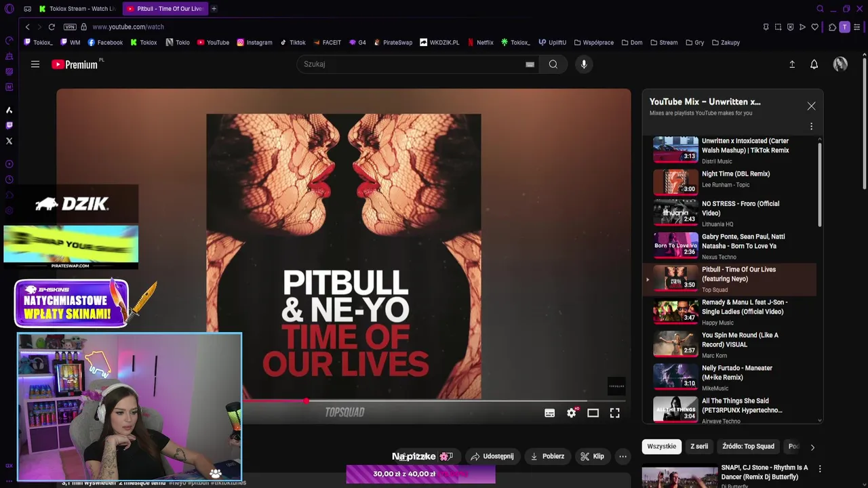Open the Instagram bookmark
This screenshot has height=488, width=868.
(254, 43)
